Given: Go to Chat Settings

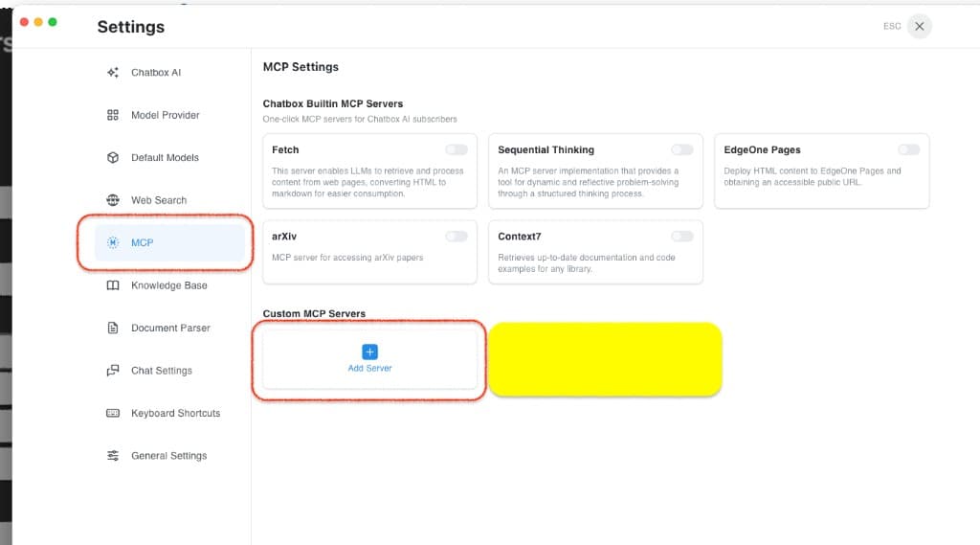Looking at the screenshot, I should (169, 371).
